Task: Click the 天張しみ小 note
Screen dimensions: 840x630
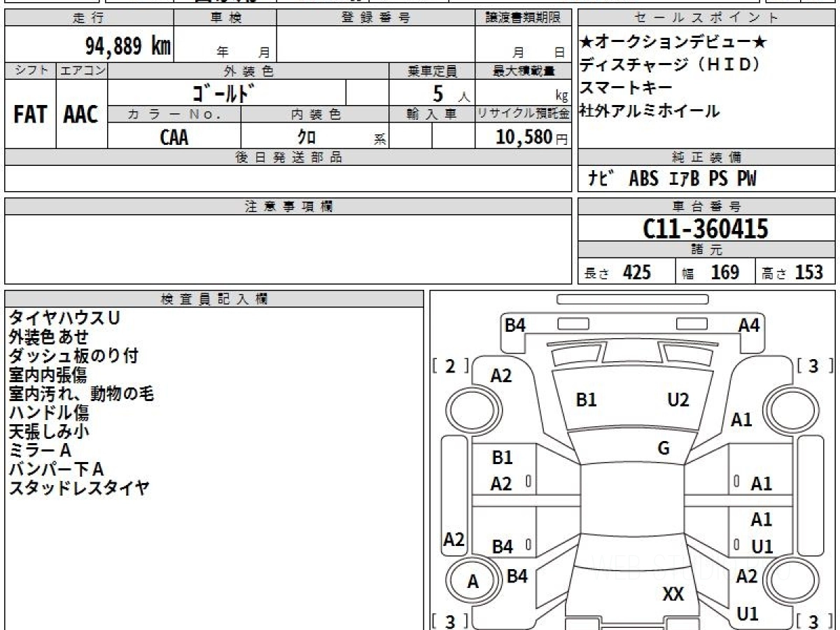Action: (x=49, y=431)
